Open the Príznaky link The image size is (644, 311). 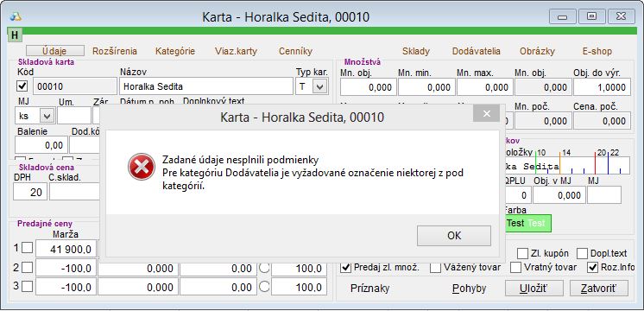(x=369, y=289)
